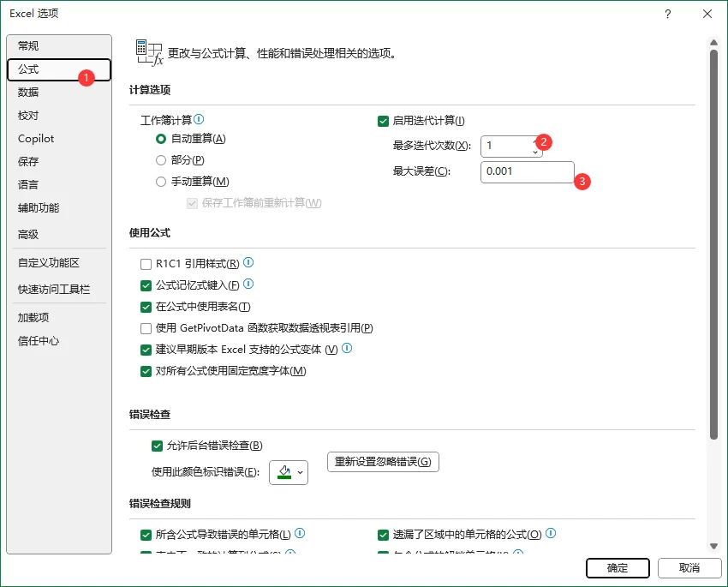This screenshot has width=728, height=587.
Task: Click the info icon beside 遗漏了区域中的单元格的公式
Action: point(551,533)
